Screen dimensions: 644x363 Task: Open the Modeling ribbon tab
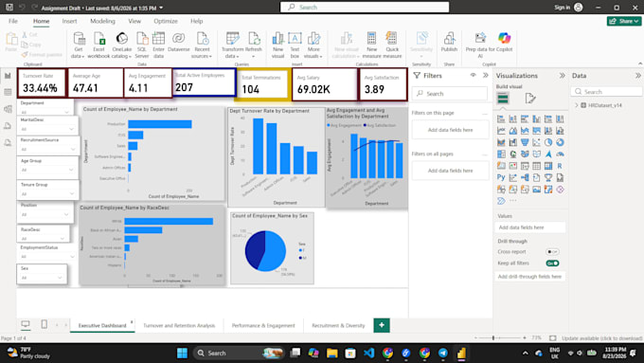(102, 21)
